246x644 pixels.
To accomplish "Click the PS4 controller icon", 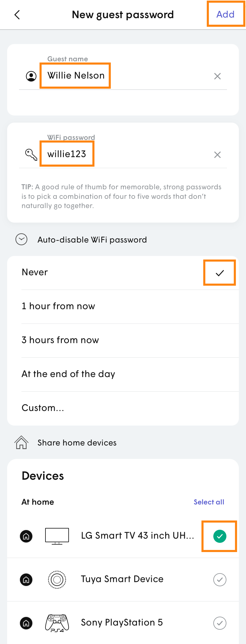I will click(x=57, y=623).
